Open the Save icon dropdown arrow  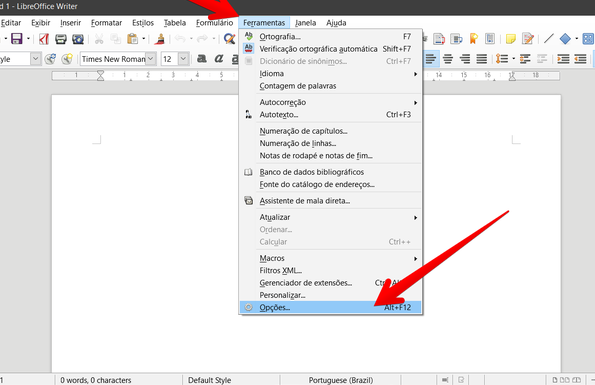(28, 39)
